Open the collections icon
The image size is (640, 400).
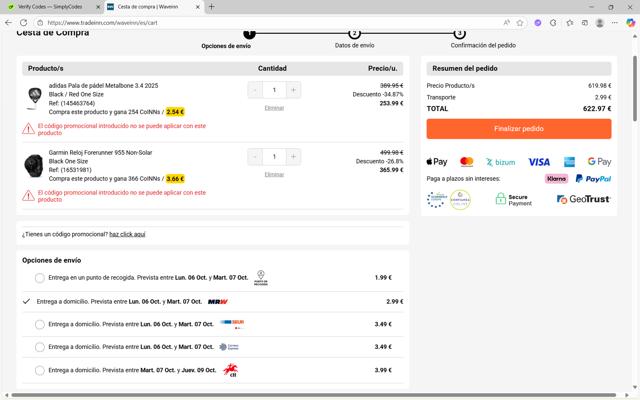585,23
